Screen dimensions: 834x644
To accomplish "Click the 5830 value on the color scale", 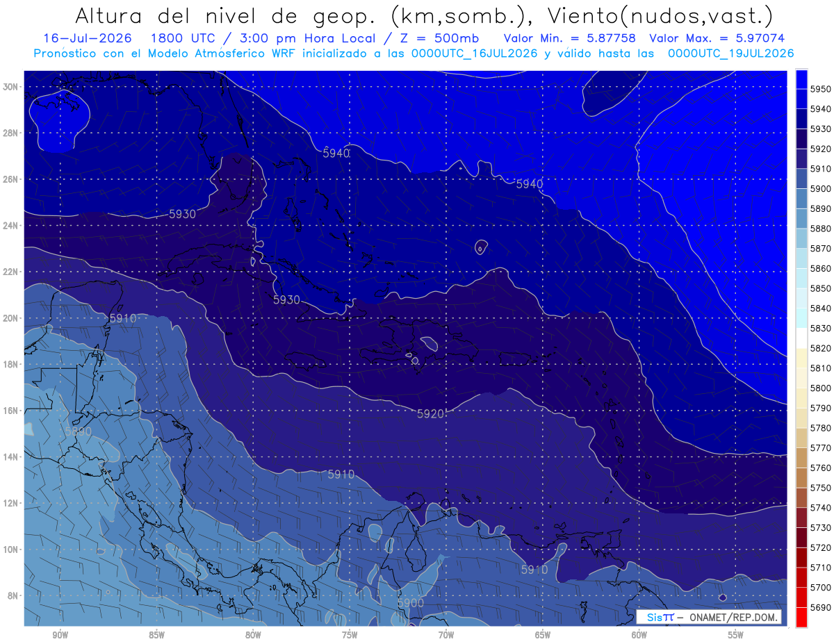I will pyautogui.click(x=821, y=328).
